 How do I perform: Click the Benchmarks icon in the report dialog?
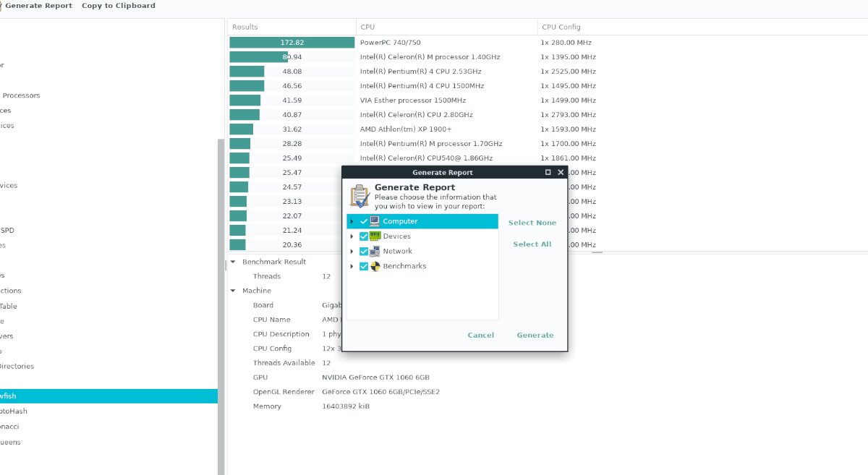click(374, 265)
